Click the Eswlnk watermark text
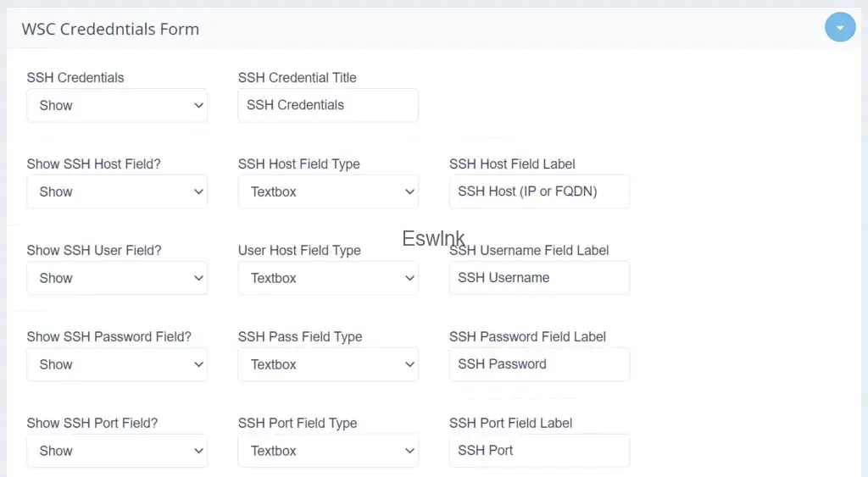The height and width of the screenshot is (477, 868). click(x=433, y=239)
